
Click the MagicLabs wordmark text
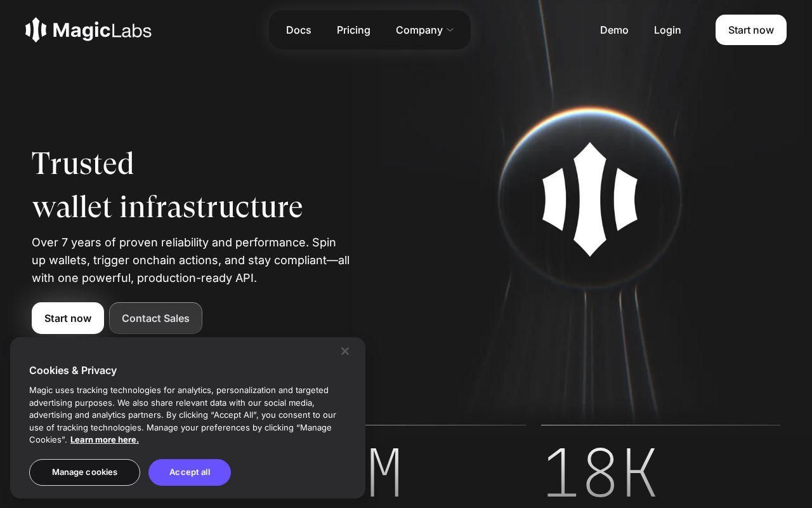tap(101, 30)
